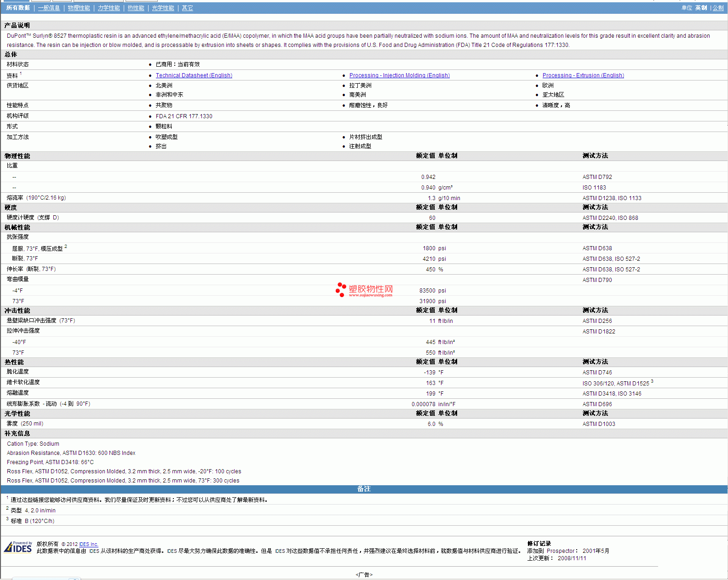Click the ASTM D256 test method
Image resolution: width=728 pixels, height=580 pixels.
pos(597,321)
